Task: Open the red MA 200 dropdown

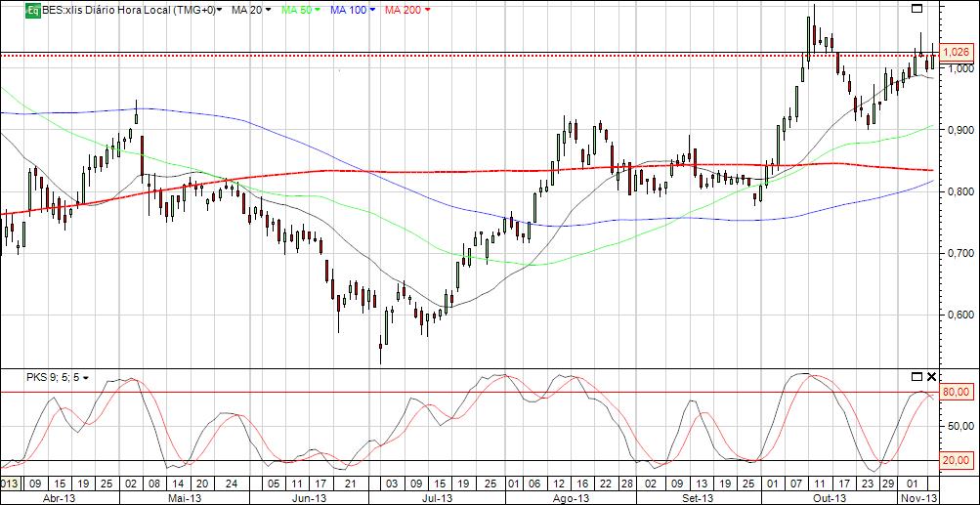Action: click(x=407, y=10)
